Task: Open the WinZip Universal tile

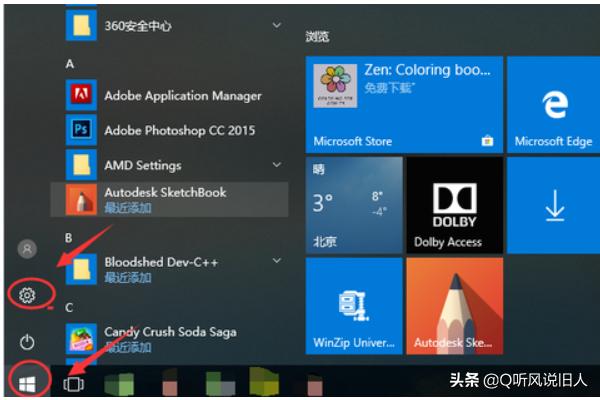Action: click(x=354, y=306)
